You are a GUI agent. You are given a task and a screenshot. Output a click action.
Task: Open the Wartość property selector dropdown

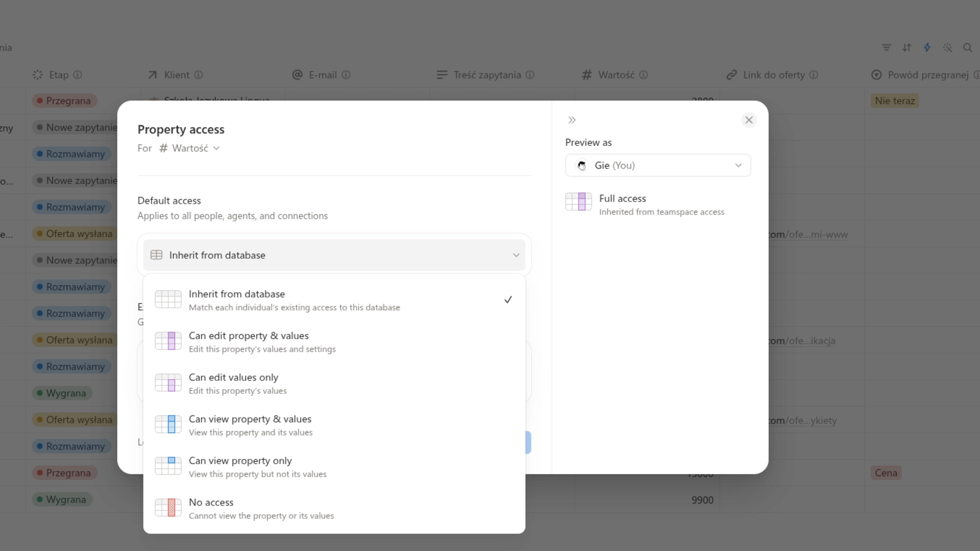coord(189,148)
